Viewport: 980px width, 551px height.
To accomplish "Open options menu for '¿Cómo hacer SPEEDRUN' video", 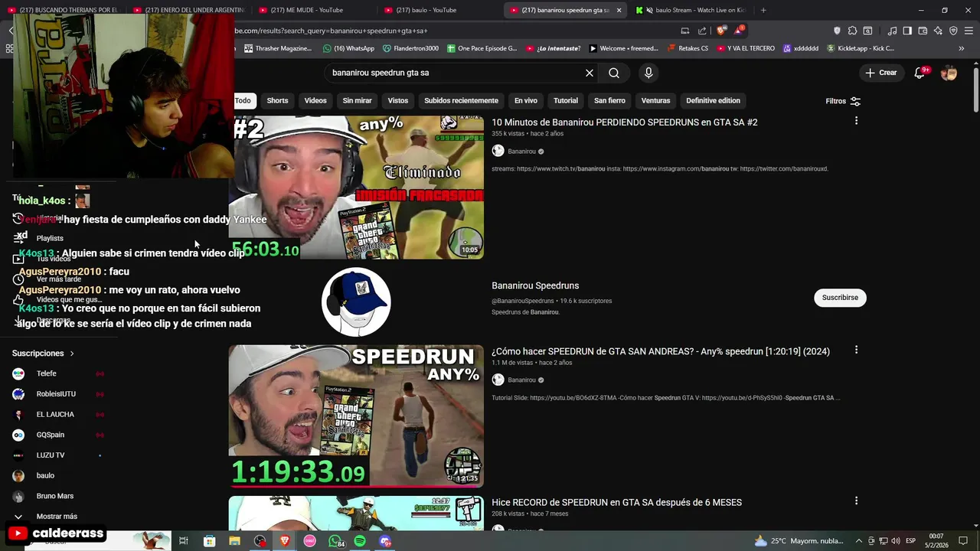I will [x=856, y=350].
